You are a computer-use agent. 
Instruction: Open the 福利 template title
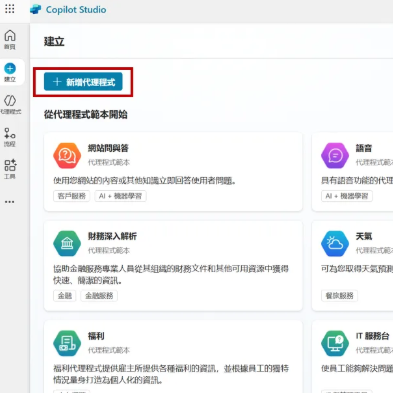pos(96,336)
